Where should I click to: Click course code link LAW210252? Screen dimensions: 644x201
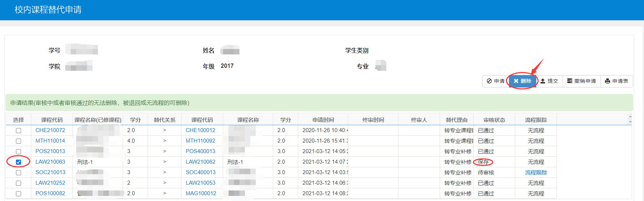click(x=50, y=183)
